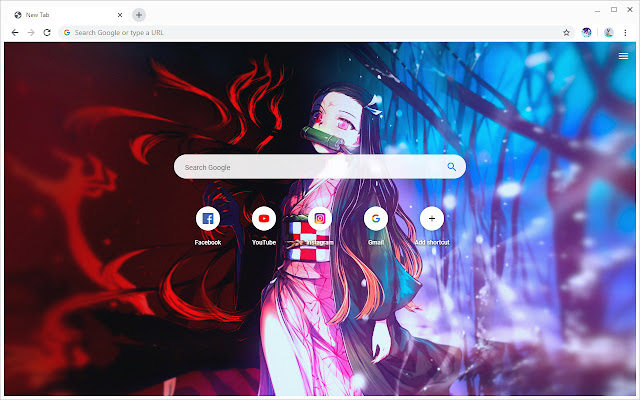Click the blue magnifier search icon
This screenshot has height=400, width=640.
pos(451,167)
